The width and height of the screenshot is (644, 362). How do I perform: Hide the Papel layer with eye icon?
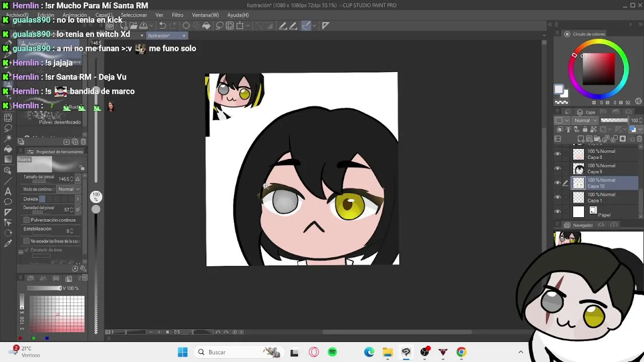tap(557, 212)
